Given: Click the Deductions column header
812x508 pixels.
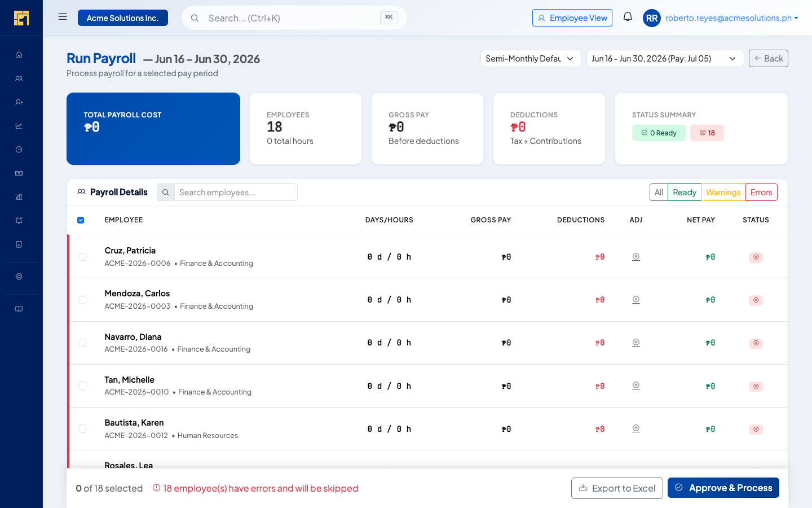Looking at the screenshot, I should click(581, 220).
